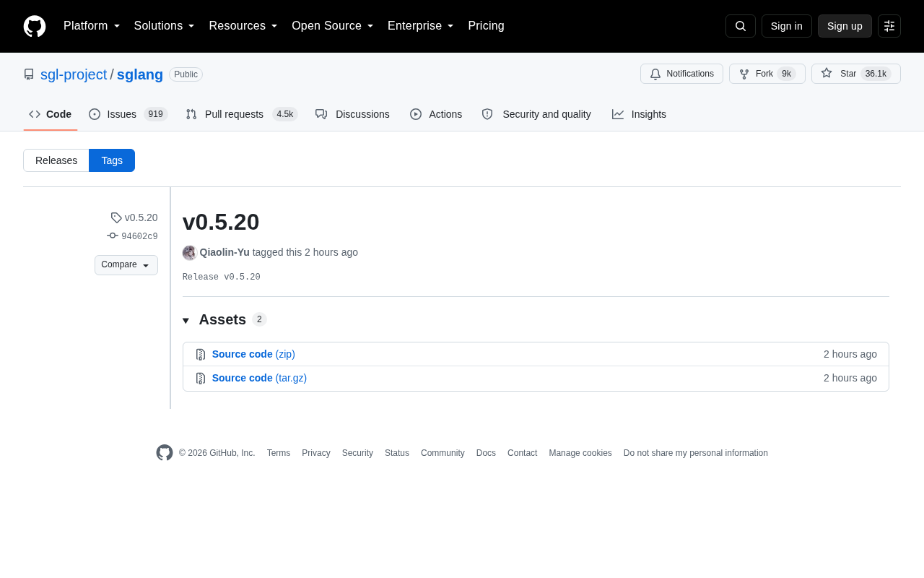Screen dimensions: 924x578
Task: Click Qiaolin-Yu's avatar image
Action: tap(190, 253)
